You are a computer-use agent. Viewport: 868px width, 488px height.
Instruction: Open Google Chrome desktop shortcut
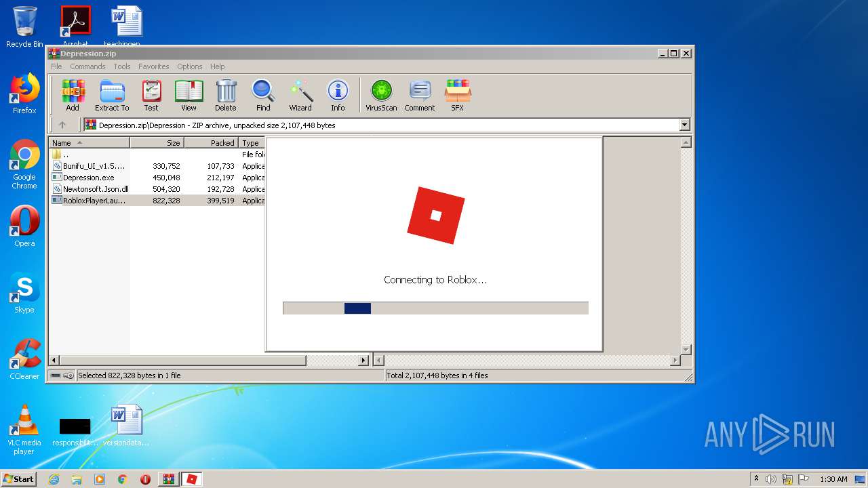24,165
